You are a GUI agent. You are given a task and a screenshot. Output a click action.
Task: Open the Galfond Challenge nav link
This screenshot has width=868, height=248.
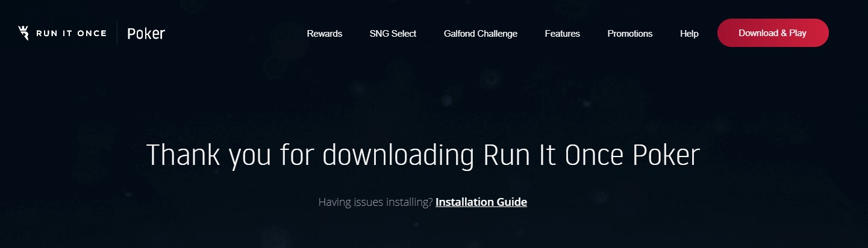(481, 34)
